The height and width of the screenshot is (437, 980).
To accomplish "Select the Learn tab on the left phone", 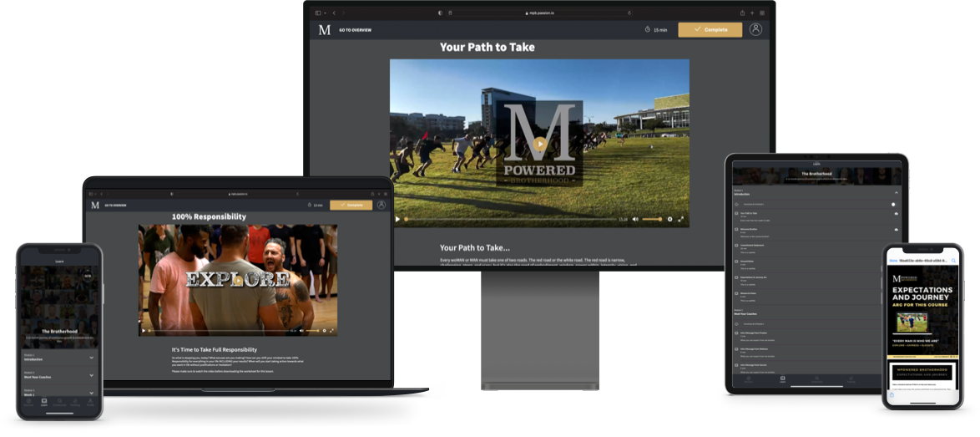I will point(44,403).
